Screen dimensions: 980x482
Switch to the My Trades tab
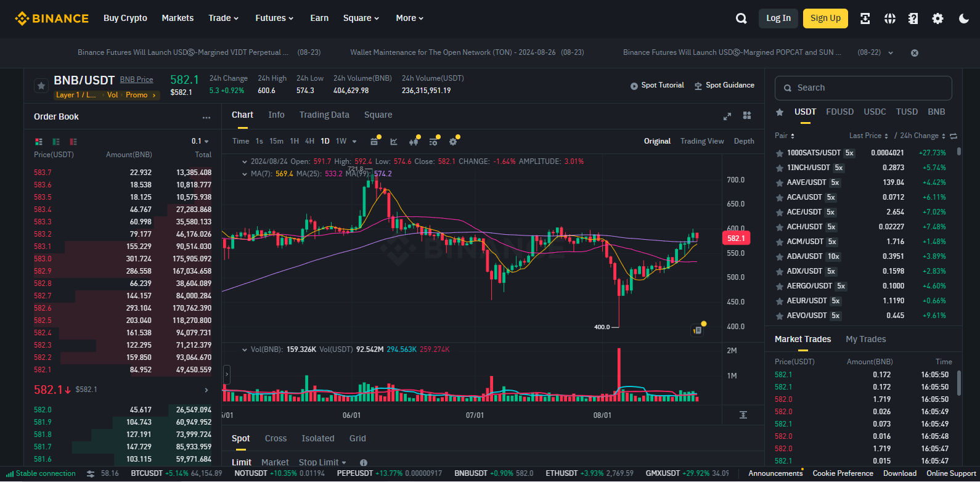(865, 340)
